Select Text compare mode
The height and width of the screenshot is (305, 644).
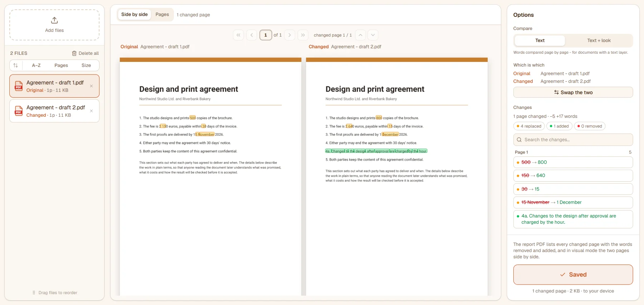(540, 40)
